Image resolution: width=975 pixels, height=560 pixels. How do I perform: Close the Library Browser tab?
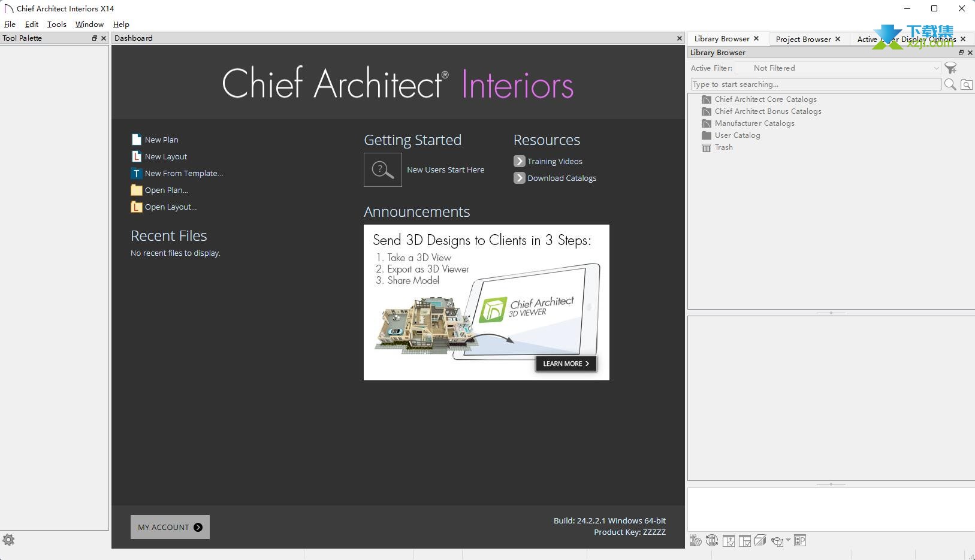tap(756, 38)
